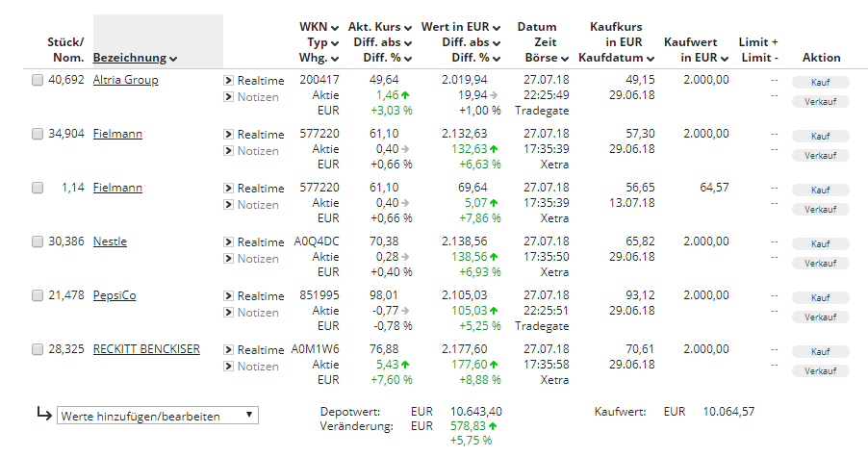This screenshot has height=457, width=868.
Task: Open the Altria Group link
Action: pos(126,80)
